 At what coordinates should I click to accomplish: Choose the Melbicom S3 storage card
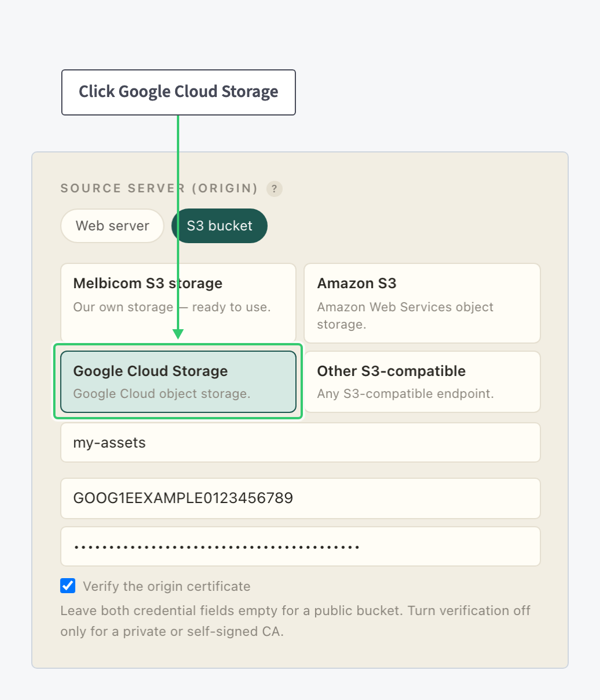[179, 303]
